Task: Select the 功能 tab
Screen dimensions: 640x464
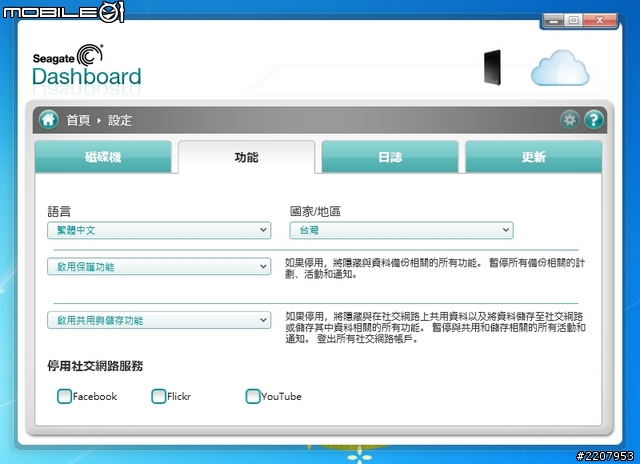Action: pyautogui.click(x=247, y=157)
